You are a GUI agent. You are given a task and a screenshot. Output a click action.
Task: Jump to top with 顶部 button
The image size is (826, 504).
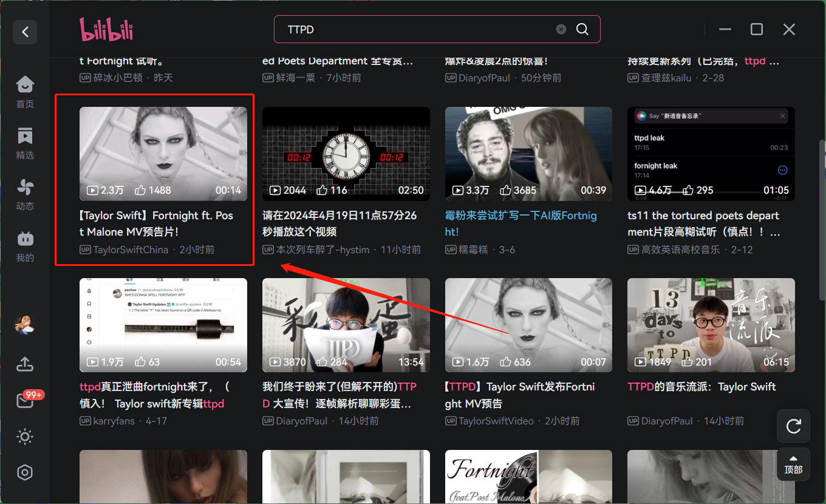pos(793,465)
